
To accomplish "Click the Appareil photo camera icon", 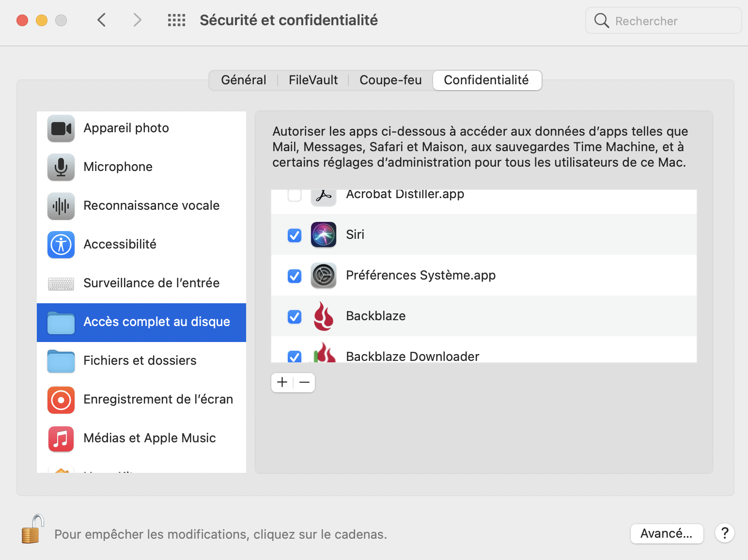I will [61, 128].
